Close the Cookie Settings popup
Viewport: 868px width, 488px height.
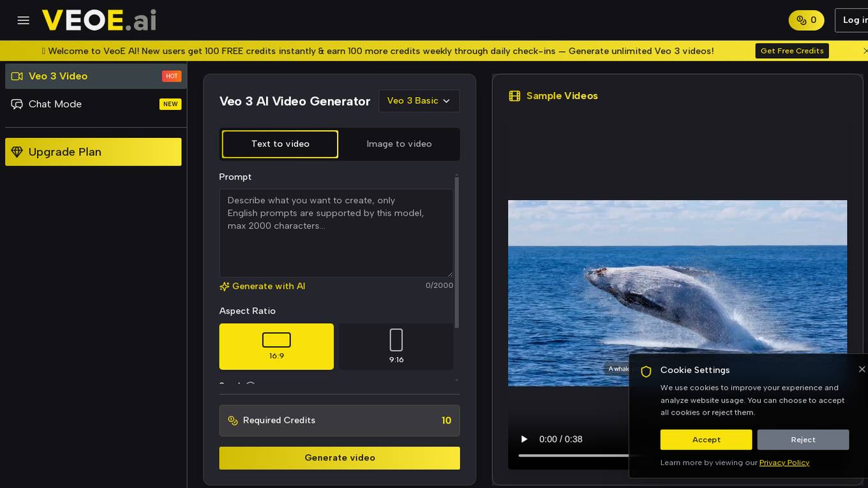pos(862,369)
